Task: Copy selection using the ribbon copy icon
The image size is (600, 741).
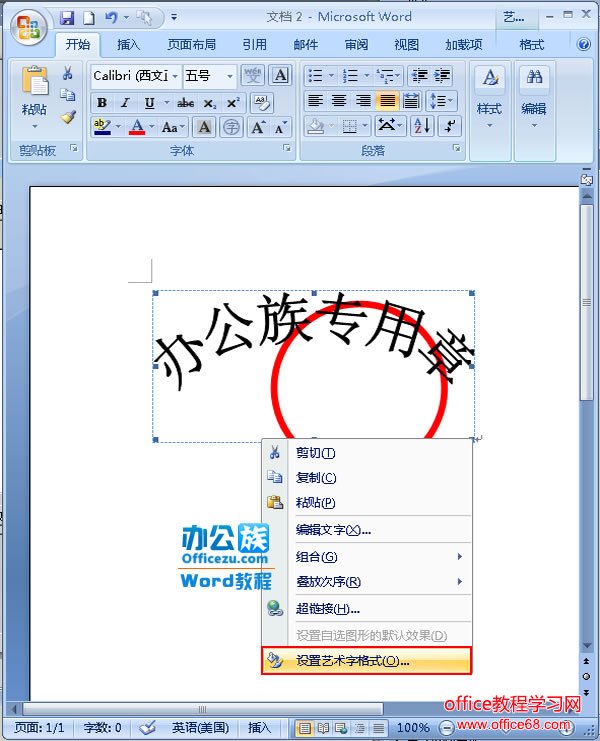Action: (x=68, y=95)
